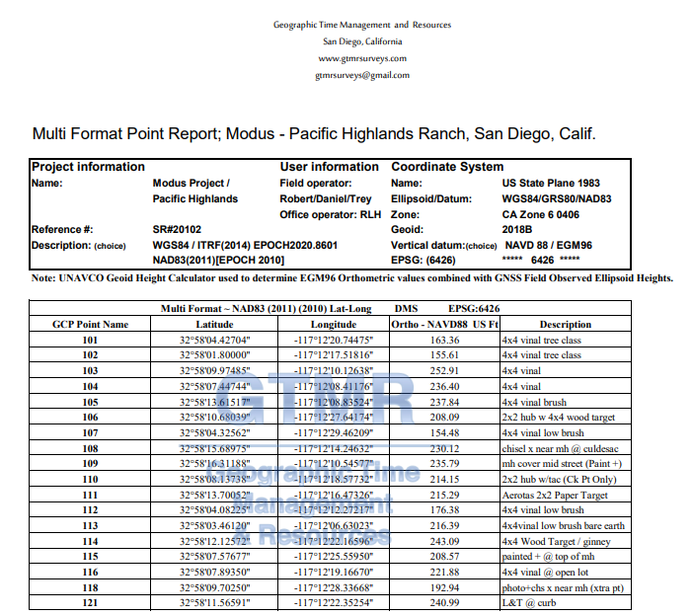
Task: Click the Geographic Time Management and Resources header
Action: pos(362,26)
